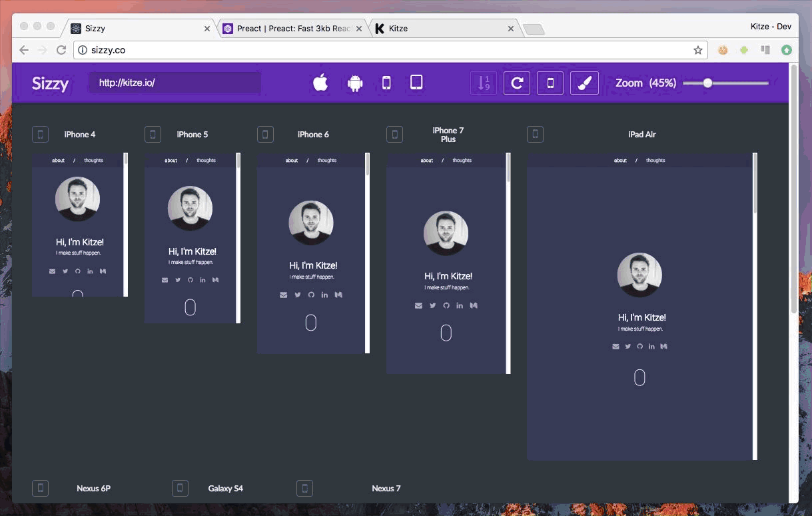
Task: Show only phone devices
Action: [x=386, y=83]
